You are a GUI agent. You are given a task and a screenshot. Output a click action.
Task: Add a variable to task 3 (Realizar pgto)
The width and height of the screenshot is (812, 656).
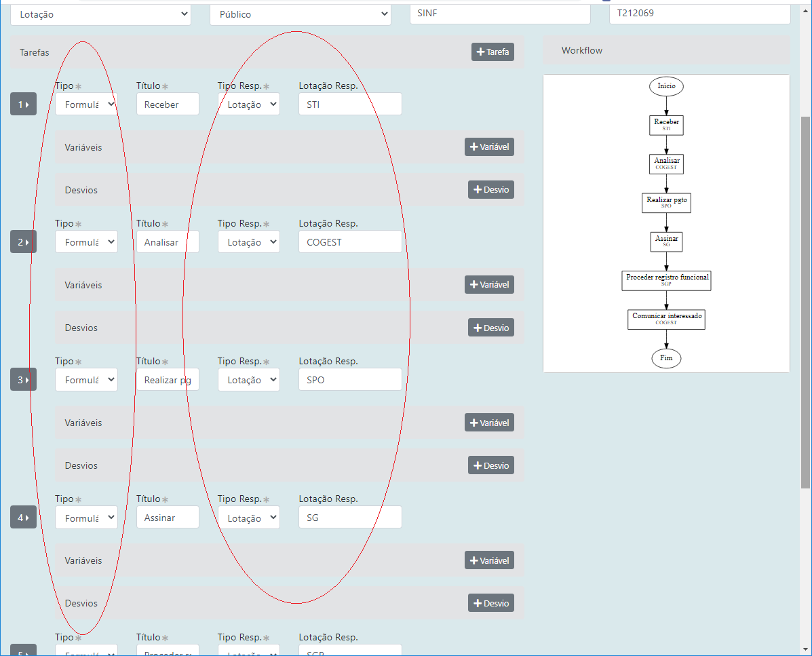point(489,422)
